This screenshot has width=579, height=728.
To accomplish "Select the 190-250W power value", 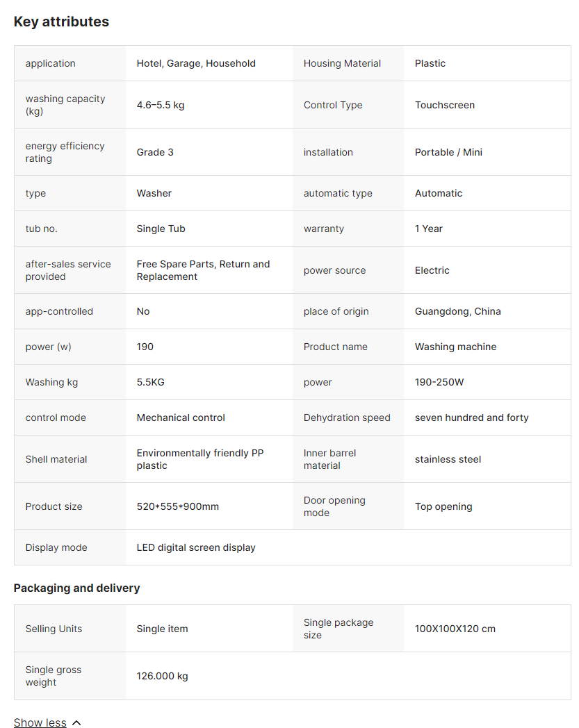I will point(439,382).
